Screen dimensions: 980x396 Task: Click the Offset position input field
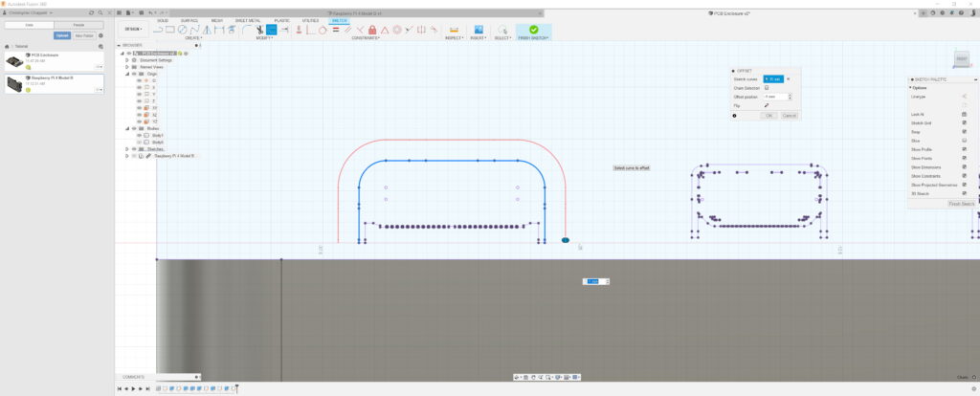775,97
